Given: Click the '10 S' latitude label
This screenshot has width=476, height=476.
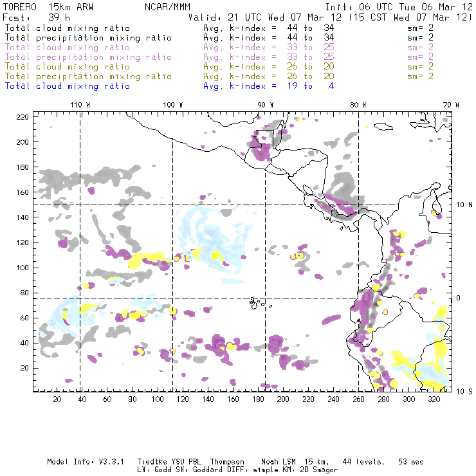Looking at the screenshot, I should 464,392.
